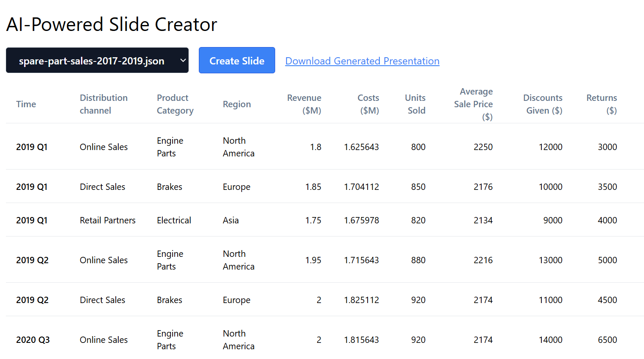Click the Discounts Given ($) column header
Screen dimensions: 644x359
pyautogui.click(x=543, y=104)
